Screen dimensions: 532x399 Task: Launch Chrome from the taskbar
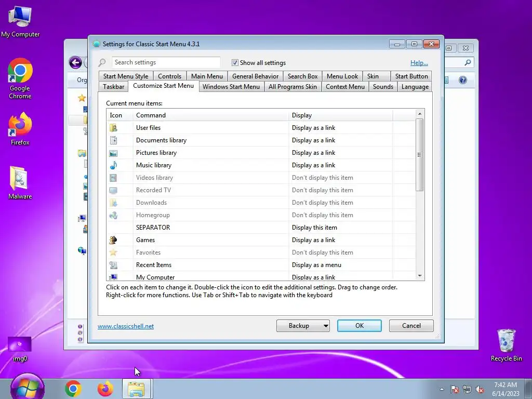(x=73, y=389)
